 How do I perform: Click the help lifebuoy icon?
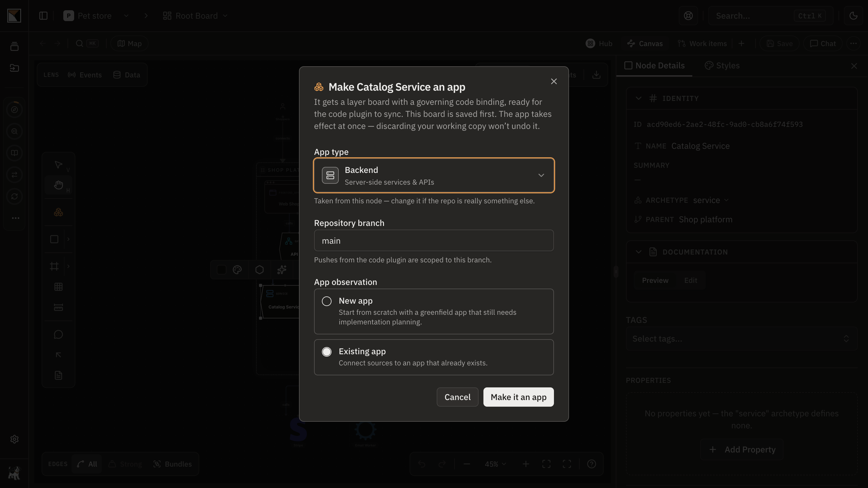click(x=688, y=16)
